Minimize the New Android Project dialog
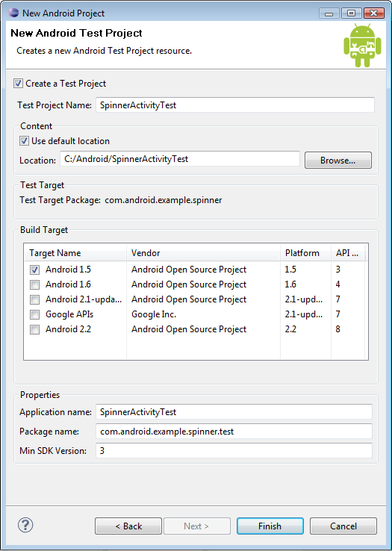The image size is (392, 551). [x=329, y=13]
